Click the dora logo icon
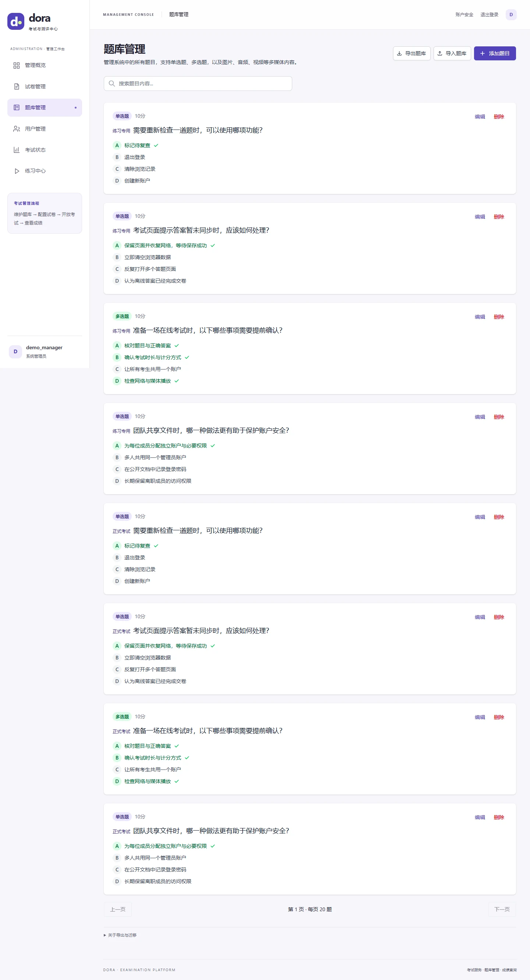This screenshot has height=980, width=530. (x=15, y=21)
